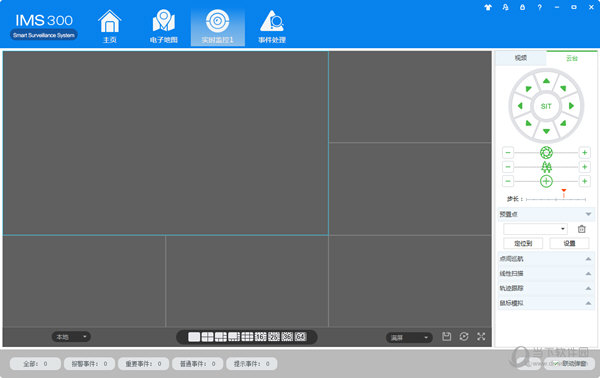The width and height of the screenshot is (600, 378).
Task: Click the SIT center button on PTZ wheel
Action: coord(546,106)
